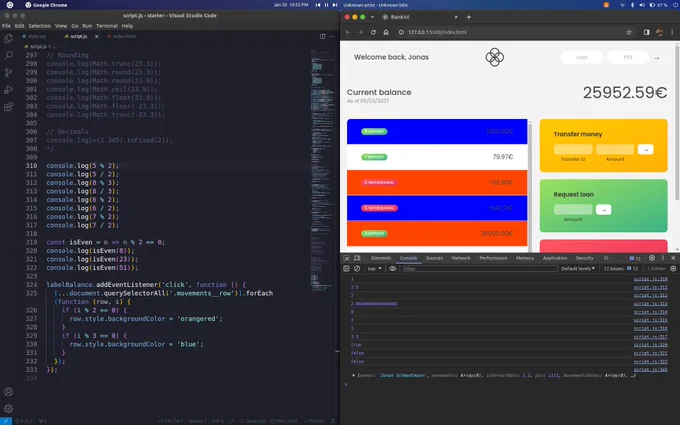Click the VS Code minimap
This screenshot has height=425, width=680.
(x=322, y=169)
